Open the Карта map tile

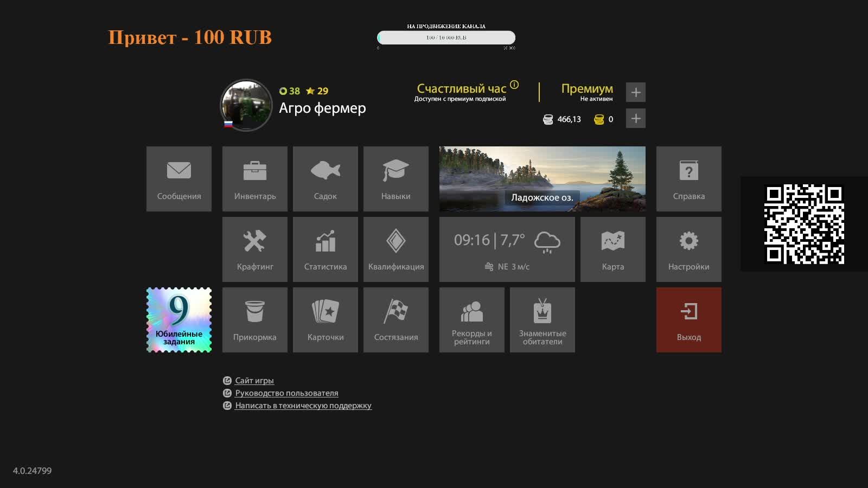pyautogui.click(x=613, y=249)
